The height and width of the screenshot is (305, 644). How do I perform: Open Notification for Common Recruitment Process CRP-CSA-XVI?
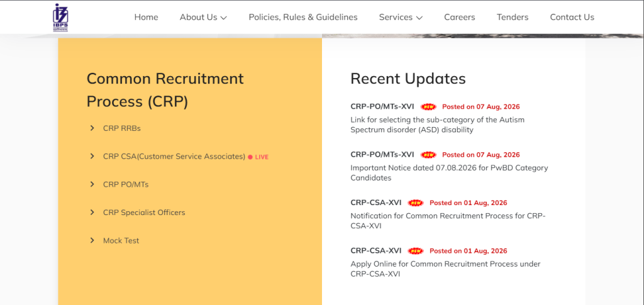point(448,221)
